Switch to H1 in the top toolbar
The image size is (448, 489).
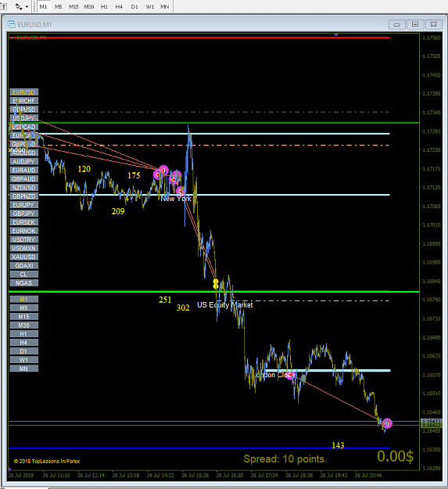coord(104,6)
